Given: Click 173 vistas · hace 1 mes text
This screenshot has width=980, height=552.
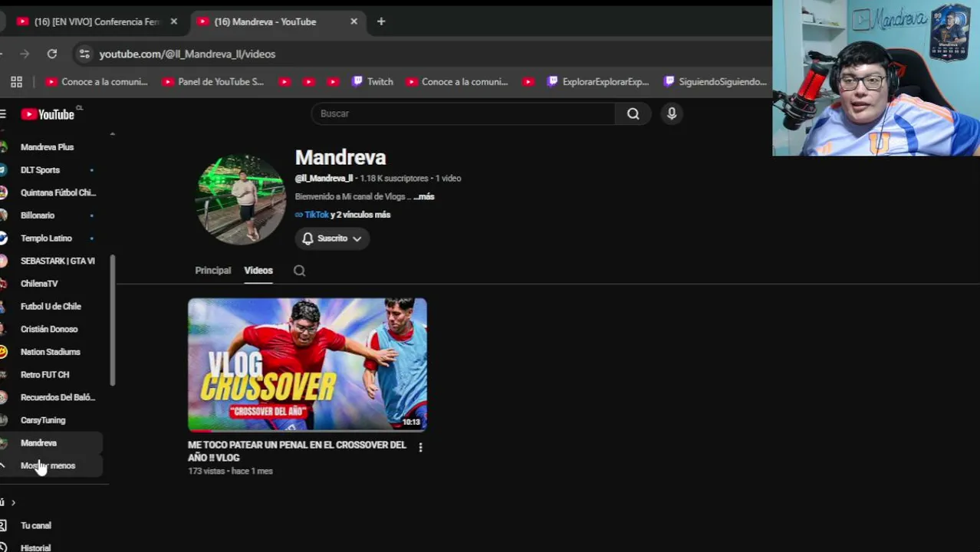Looking at the screenshot, I should (230, 472).
